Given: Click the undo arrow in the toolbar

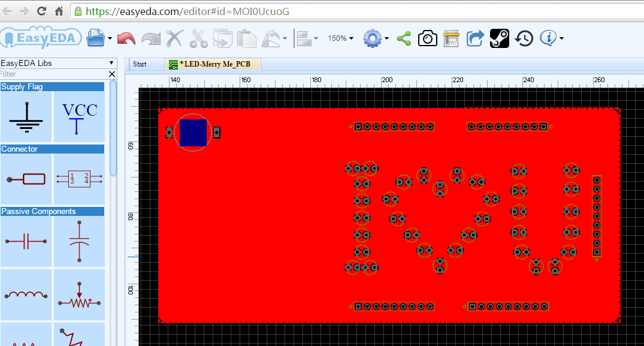Looking at the screenshot, I should [126, 39].
